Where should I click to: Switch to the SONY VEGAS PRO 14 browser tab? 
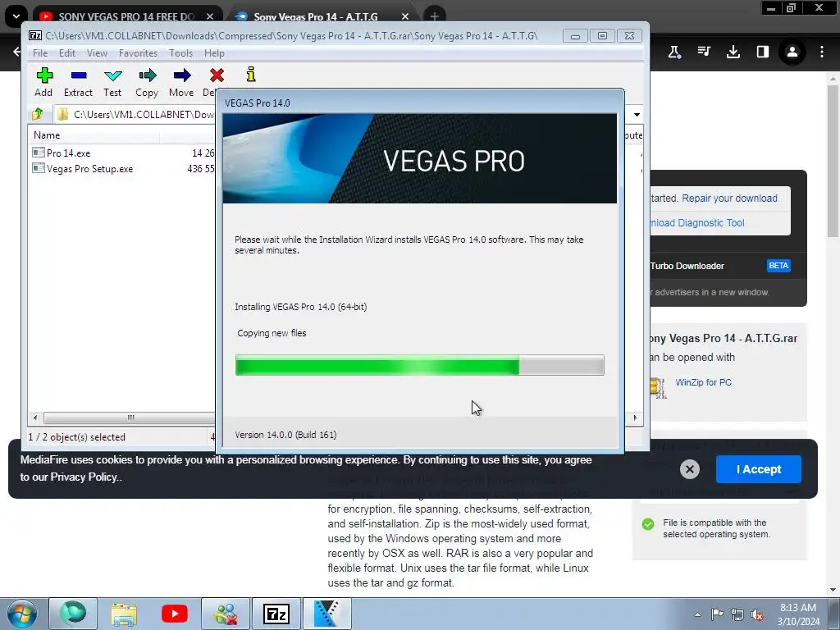click(126, 16)
